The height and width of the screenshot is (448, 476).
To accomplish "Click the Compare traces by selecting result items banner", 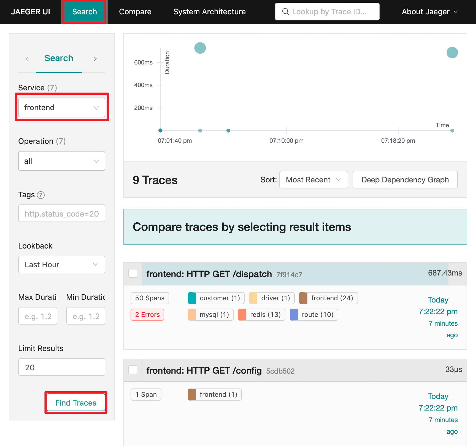I will pyautogui.click(x=295, y=227).
